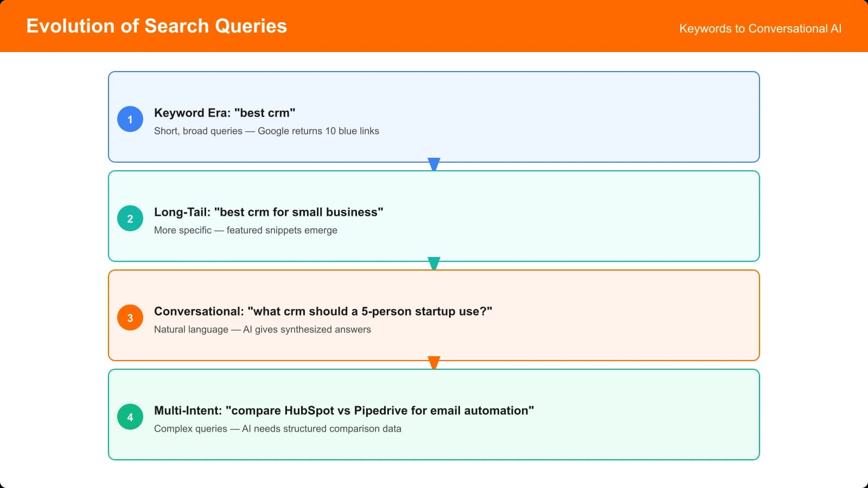This screenshot has height=488, width=868.
Task: Click the "best crm for small business" heading
Action: tap(269, 212)
